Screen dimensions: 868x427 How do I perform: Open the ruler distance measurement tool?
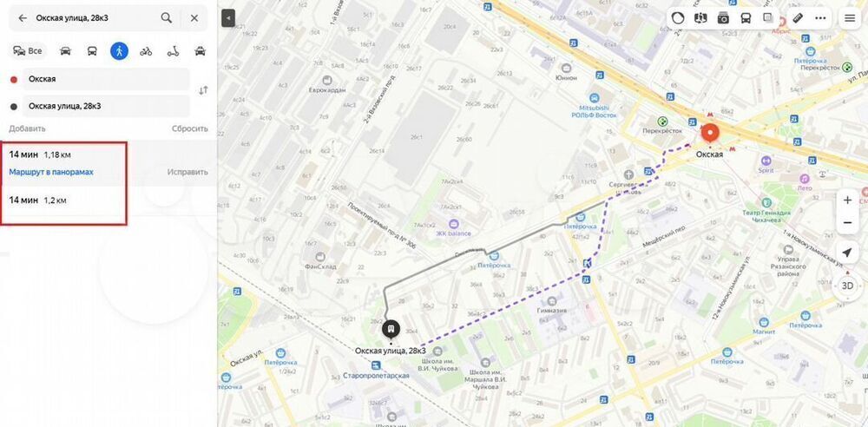pyautogui.click(x=798, y=17)
